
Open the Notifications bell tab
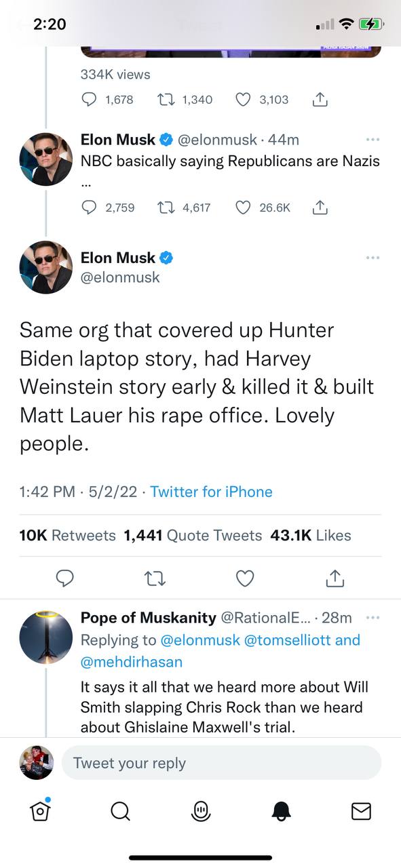[281, 810]
